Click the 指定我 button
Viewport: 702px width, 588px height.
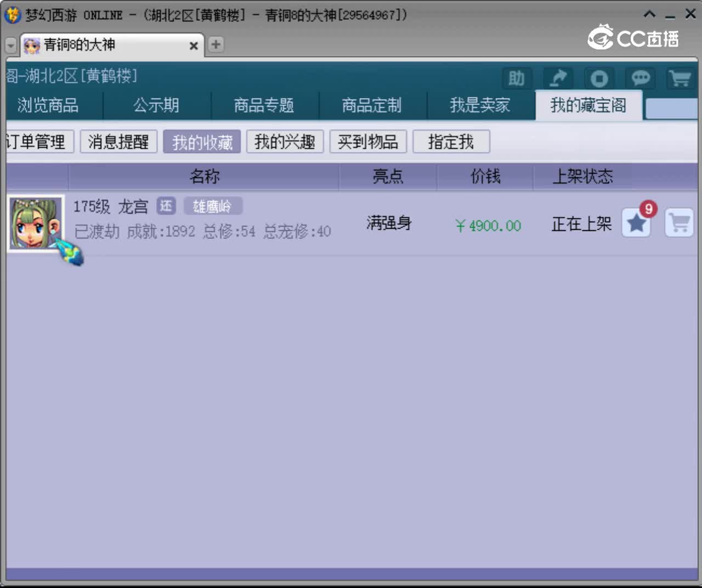[x=451, y=142]
